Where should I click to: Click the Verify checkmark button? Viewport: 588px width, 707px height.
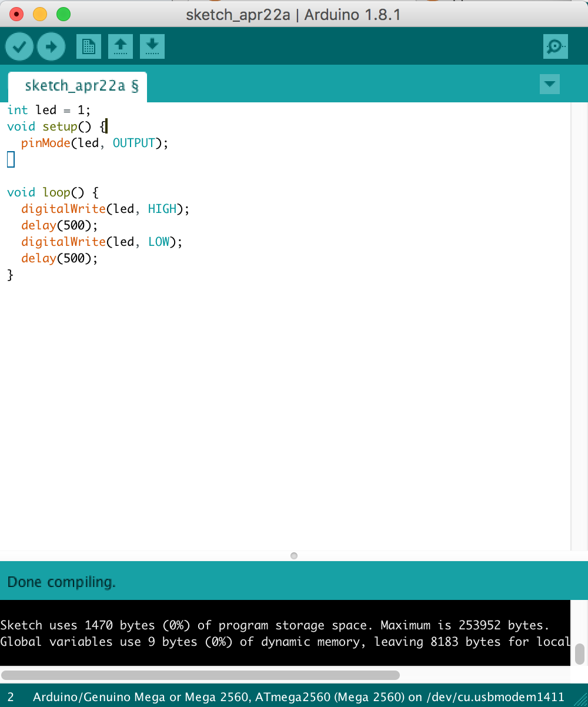pyautogui.click(x=19, y=47)
